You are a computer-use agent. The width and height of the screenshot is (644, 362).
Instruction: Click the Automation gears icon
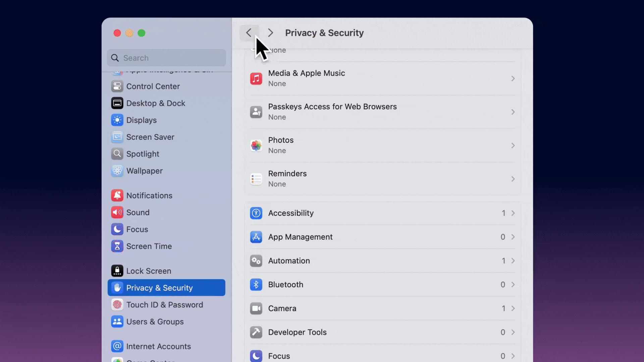(x=256, y=261)
